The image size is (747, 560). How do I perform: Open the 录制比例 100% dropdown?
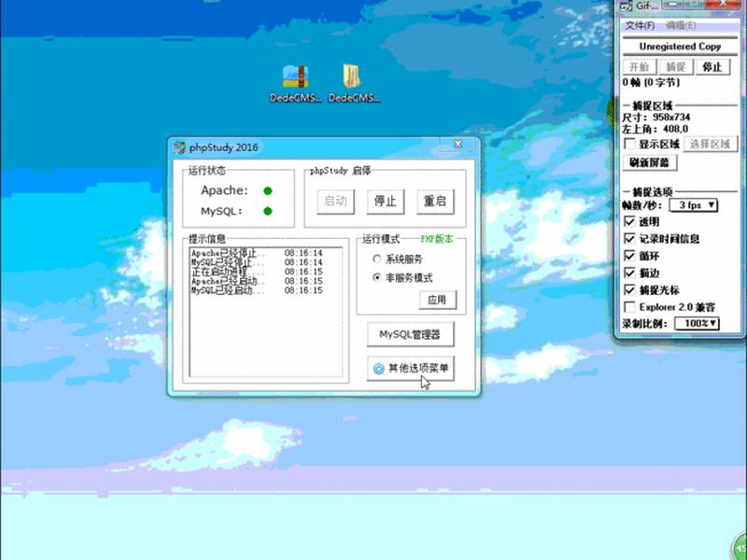click(697, 323)
